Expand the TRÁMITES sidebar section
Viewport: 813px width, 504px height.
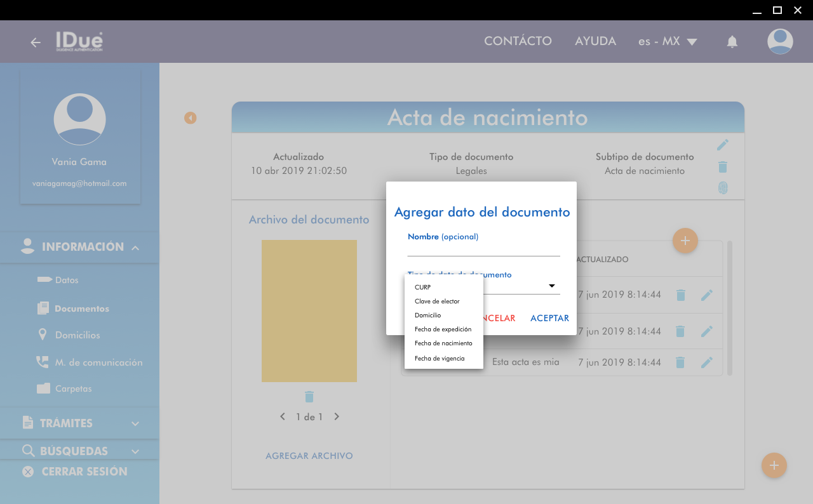point(135,423)
